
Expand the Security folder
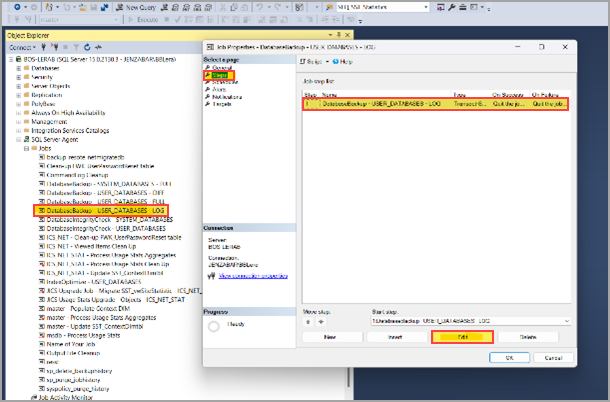[x=18, y=77]
